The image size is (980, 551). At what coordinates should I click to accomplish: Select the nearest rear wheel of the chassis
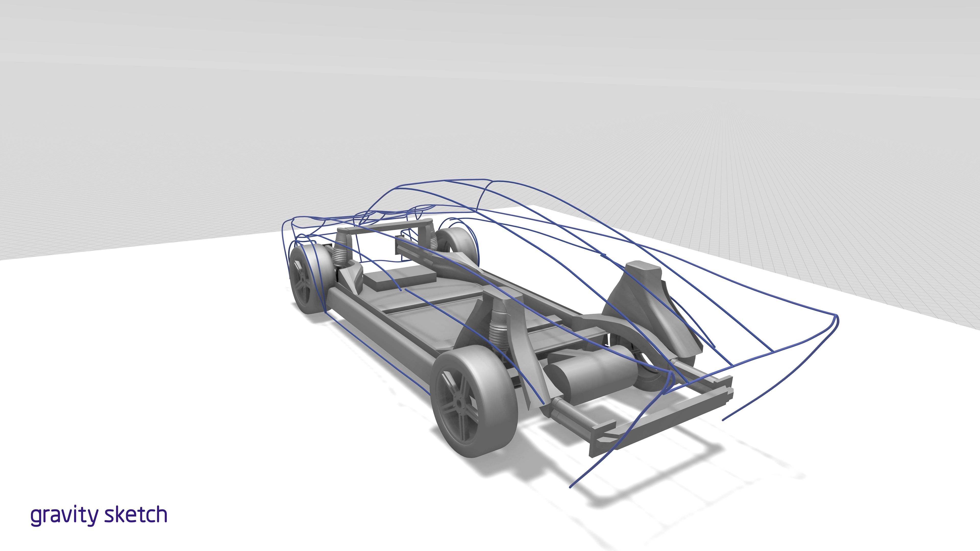tap(474, 402)
